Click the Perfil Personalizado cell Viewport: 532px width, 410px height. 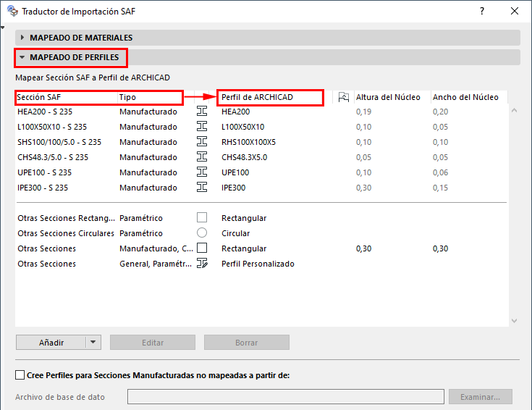(258, 264)
